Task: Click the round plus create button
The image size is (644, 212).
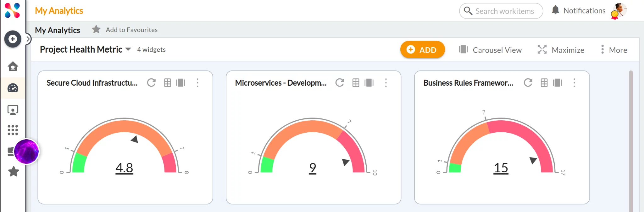Action: (x=13, y=39)
